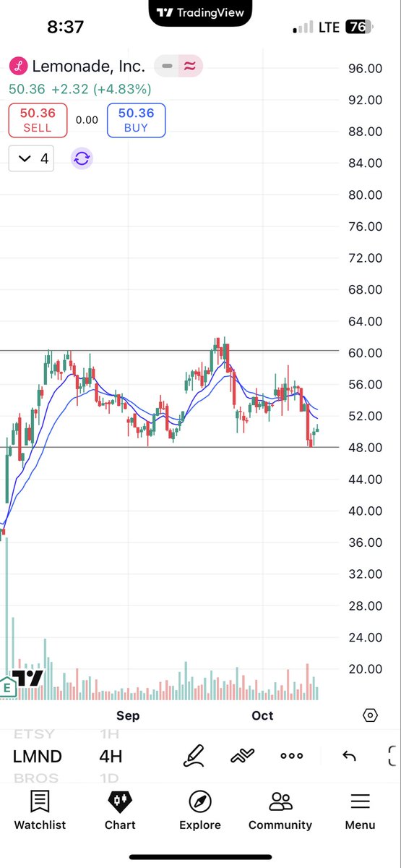
Task: Switch to the Explore tab
Action: pyautogui.click(x=200, y=810)
